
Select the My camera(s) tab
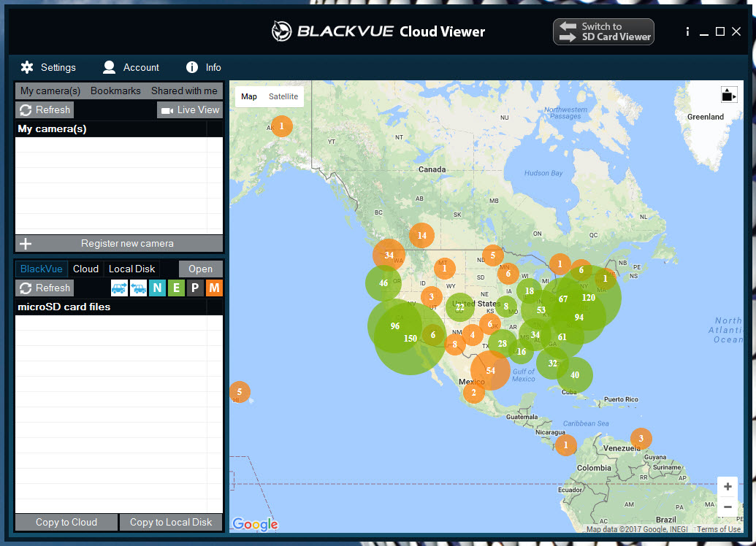50,91
